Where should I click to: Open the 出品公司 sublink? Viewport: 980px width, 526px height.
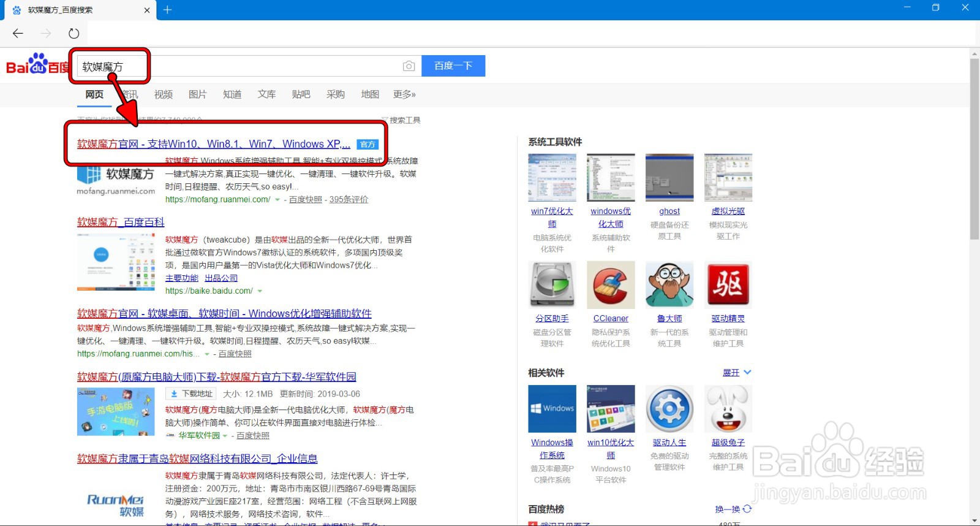click(221, 278)
